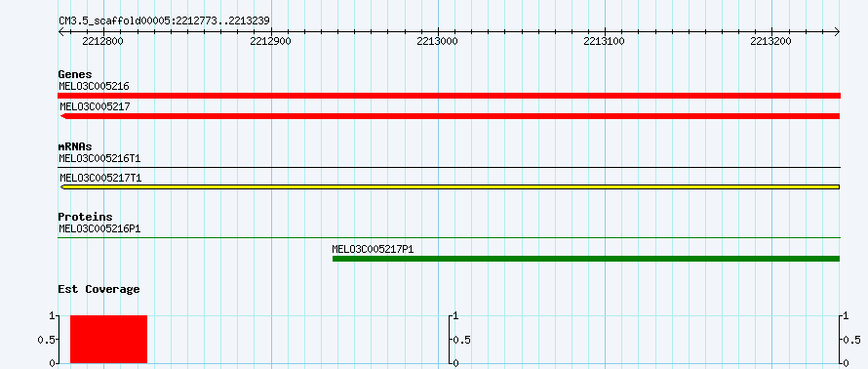868x369 pixels.
Task: Open the MELO3C005217 gene label
Action: point(95,105)
